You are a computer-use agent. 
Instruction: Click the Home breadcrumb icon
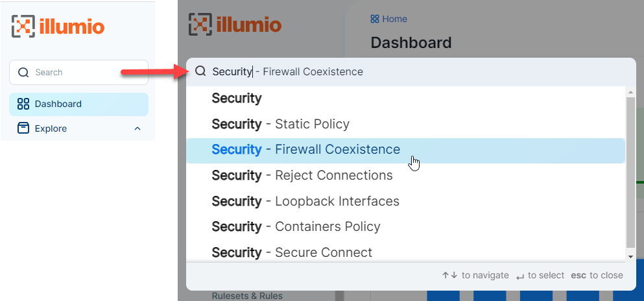point(375,19)
